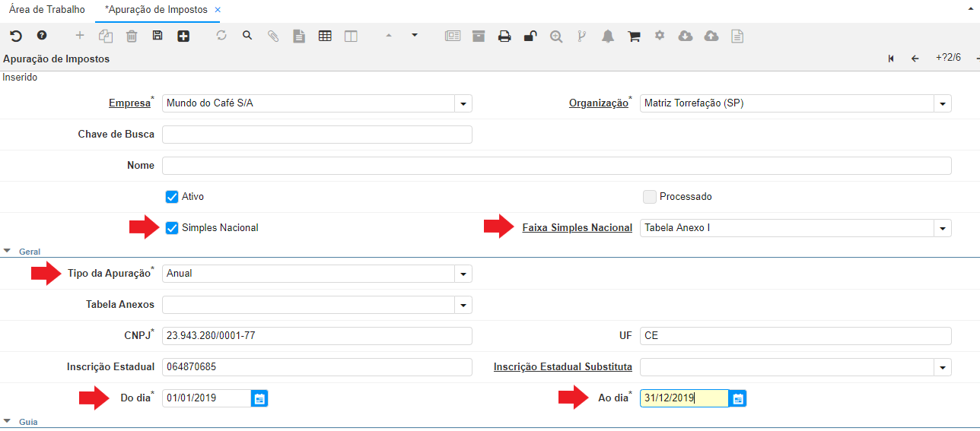Open the help question mark icon
Image resolution: width=980 pixels, height=431 pixels.
pyautogui.click(x=42, y=36)
